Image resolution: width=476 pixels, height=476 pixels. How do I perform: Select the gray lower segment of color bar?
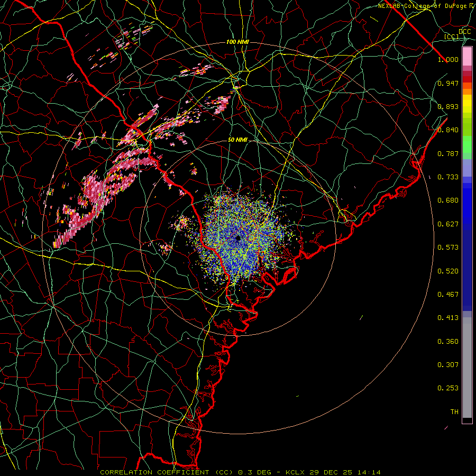(467, 368)
